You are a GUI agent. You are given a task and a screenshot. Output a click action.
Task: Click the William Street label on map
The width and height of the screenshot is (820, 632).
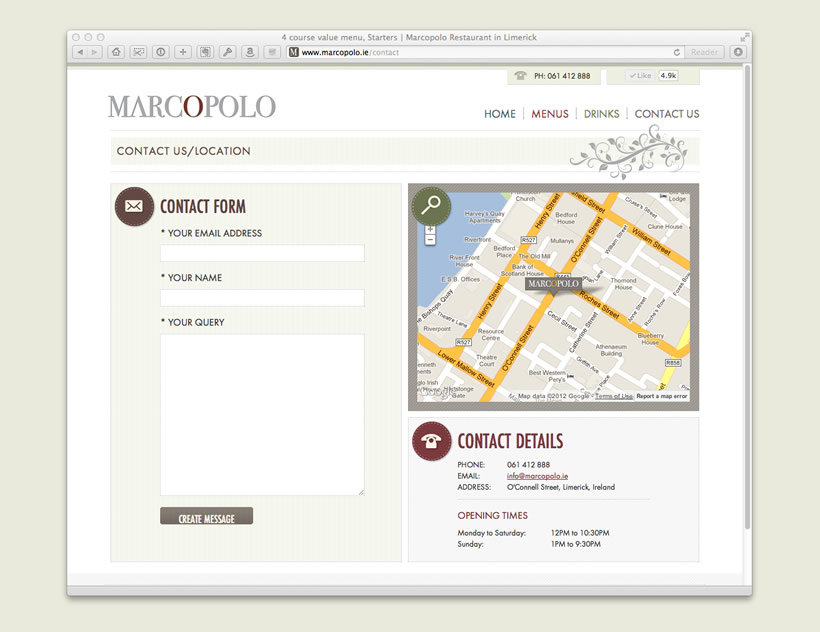pyautogui.click(x=651, y=241)
